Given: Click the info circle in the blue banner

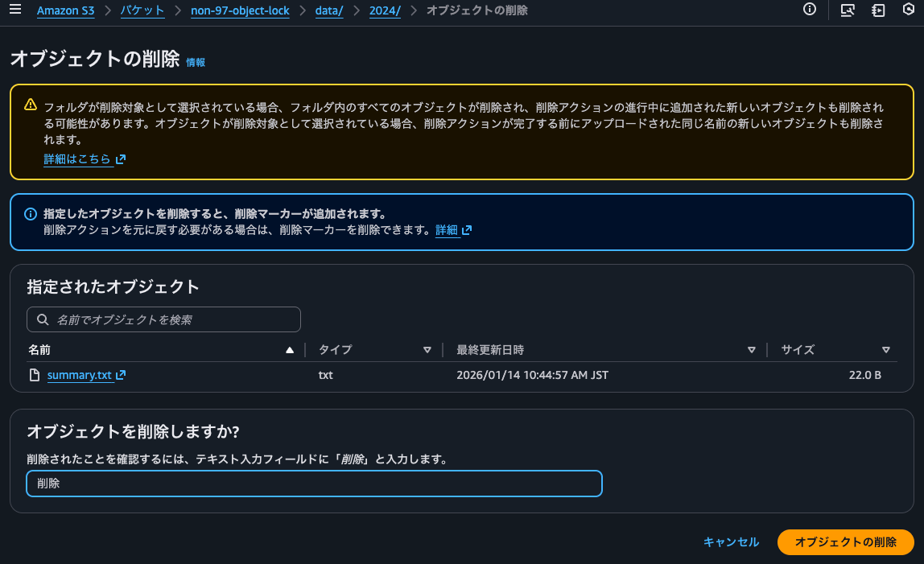Looking at the screenshot, I should click(31, 214).
